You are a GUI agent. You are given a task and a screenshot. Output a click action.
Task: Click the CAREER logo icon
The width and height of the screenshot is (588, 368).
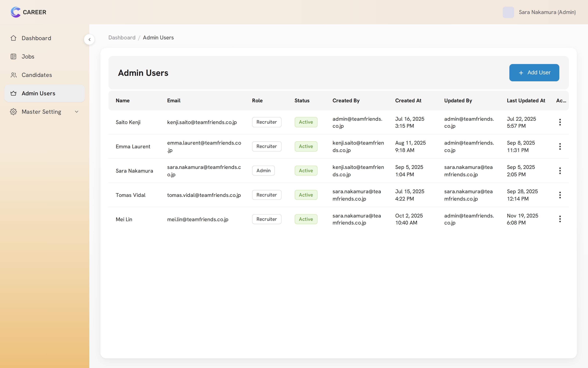(16, 12)
